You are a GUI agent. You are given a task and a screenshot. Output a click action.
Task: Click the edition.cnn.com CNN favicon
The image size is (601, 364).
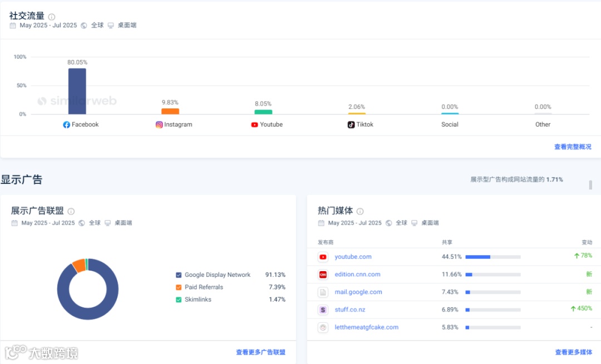click(x=323, y=275)
